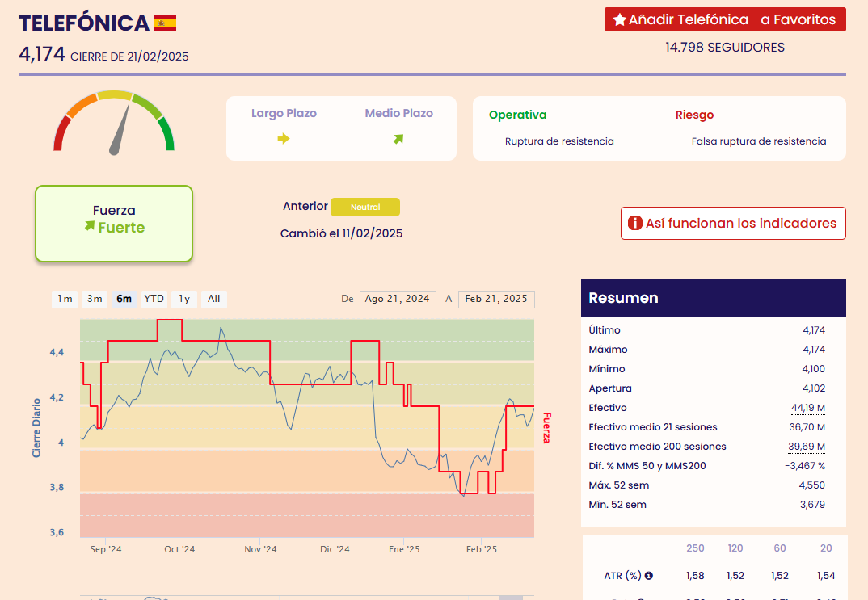Click the Largo Plazo label
The width and height of the screenshot is (868, 600).
(284, 113)
